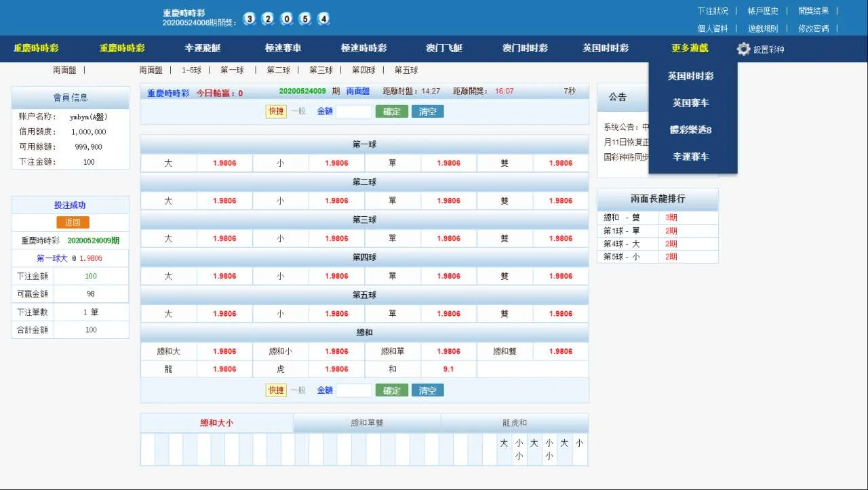Viewport: 868px width, 490px height.
Task: Open the 開獎結果 link in header
Action: (813, 11)
